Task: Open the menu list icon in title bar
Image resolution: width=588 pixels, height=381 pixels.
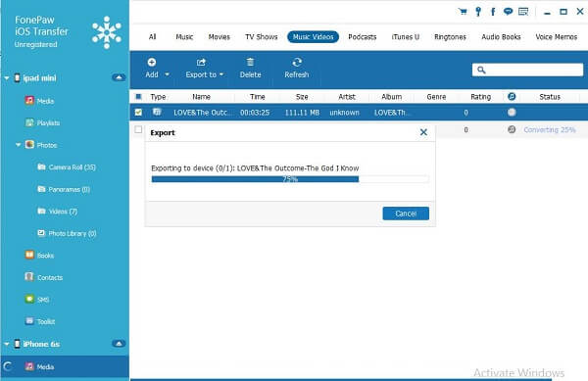Action: [523, 12]
